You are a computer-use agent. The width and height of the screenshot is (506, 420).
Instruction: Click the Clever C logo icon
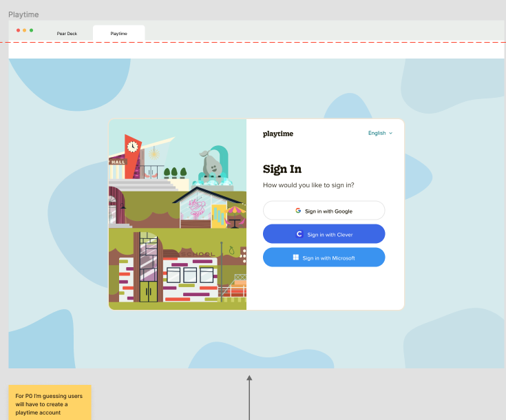pos(299,234)
